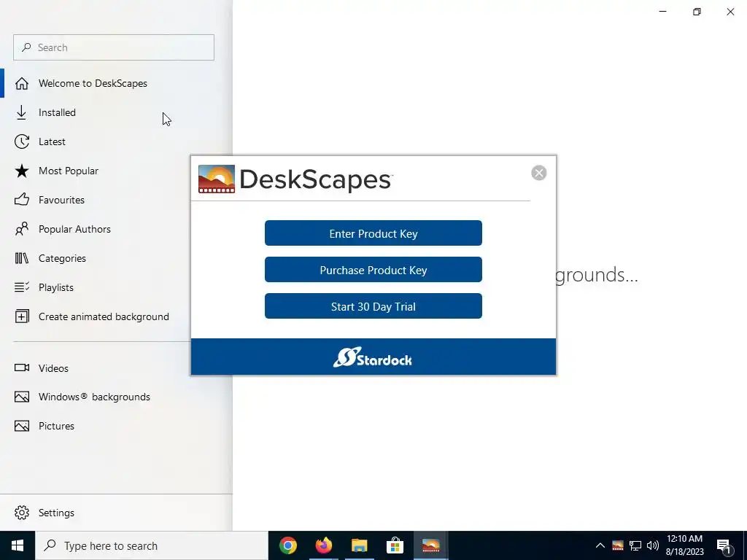
Task: Open Settings in the sidebar
Action: (116, 513)
